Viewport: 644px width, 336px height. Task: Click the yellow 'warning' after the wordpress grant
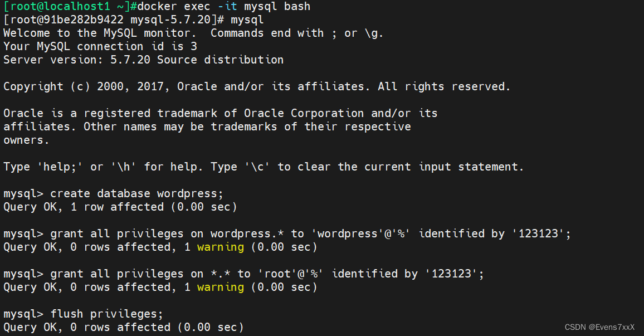pyautogui.click(x=221, y=247)
